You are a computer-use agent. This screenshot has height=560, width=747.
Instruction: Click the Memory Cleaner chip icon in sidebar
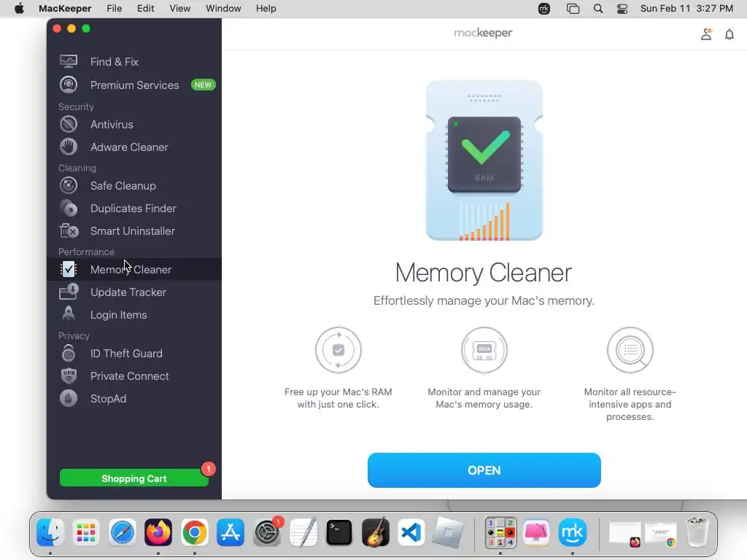[x=69, y=270]
